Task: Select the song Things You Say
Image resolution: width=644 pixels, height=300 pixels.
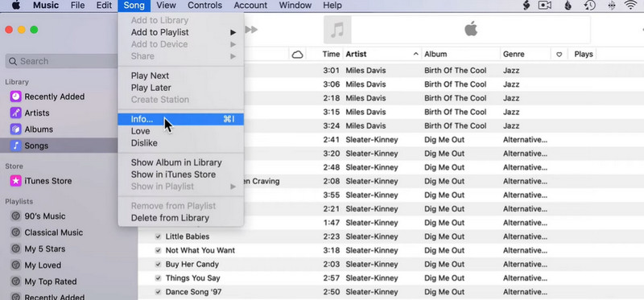Action: 192,278
